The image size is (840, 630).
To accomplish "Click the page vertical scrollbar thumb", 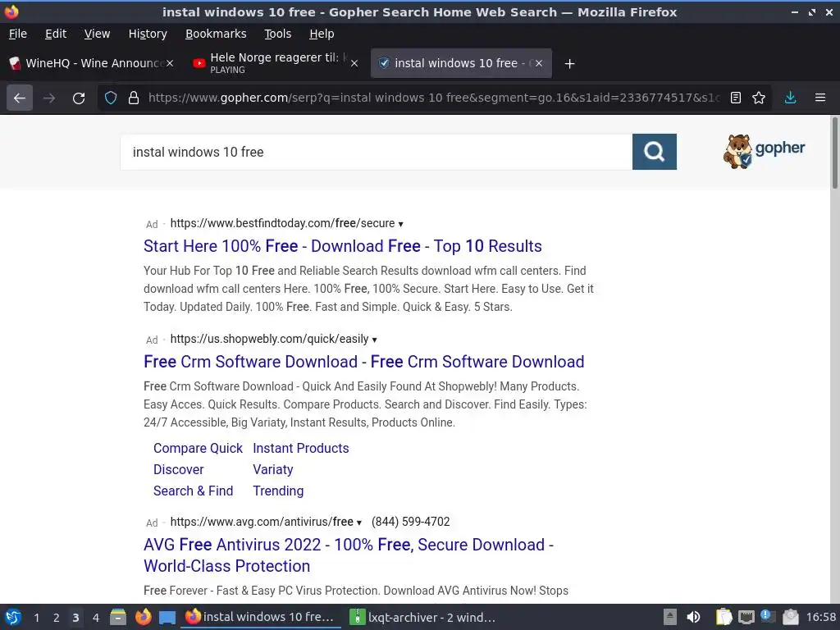I will tap(834, 153).
